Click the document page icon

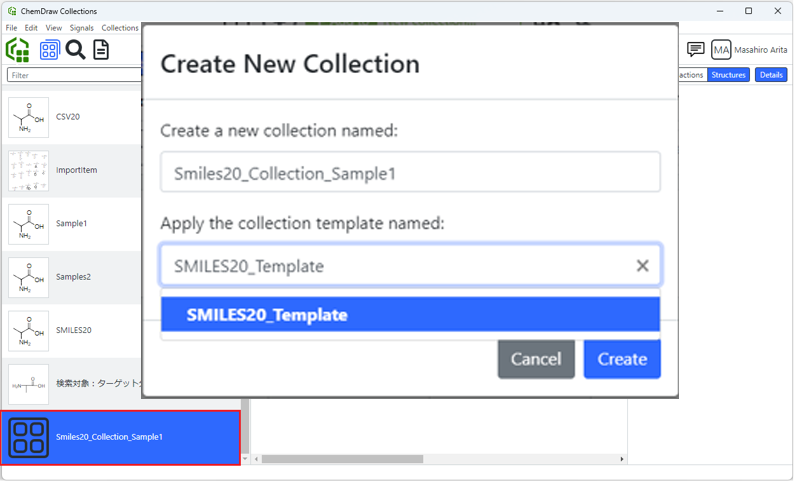[x=101, y=50]
